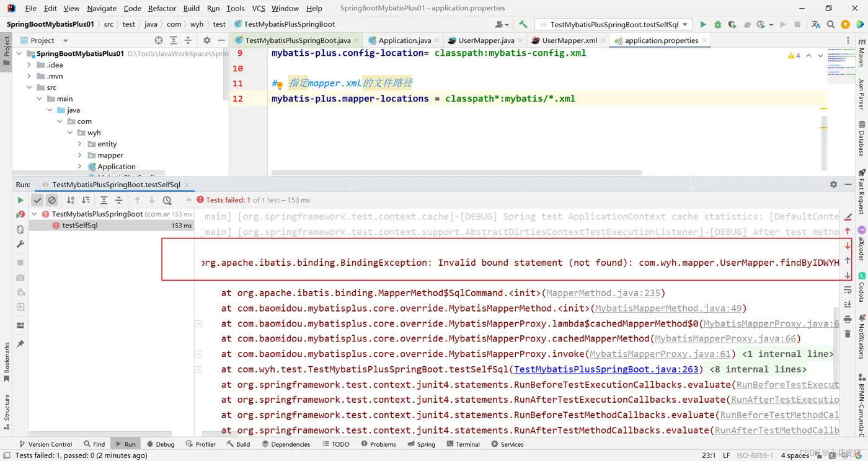Clear console with trash icon

pos(848,334)
